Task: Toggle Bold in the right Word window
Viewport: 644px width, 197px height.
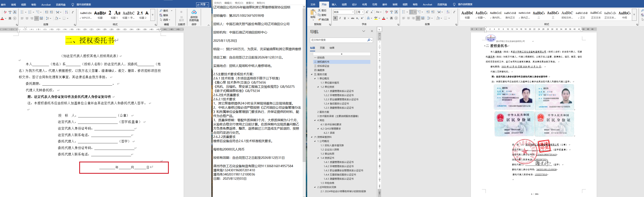Action: point(335,18)
